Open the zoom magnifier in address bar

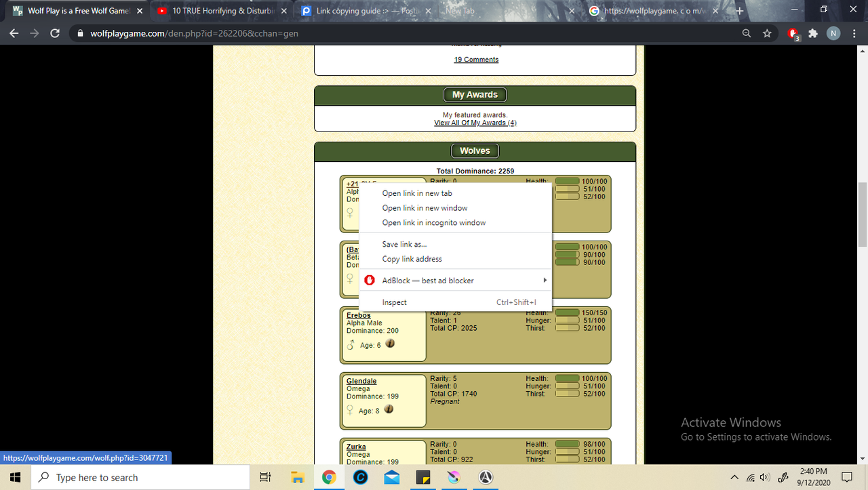(747, 33)
